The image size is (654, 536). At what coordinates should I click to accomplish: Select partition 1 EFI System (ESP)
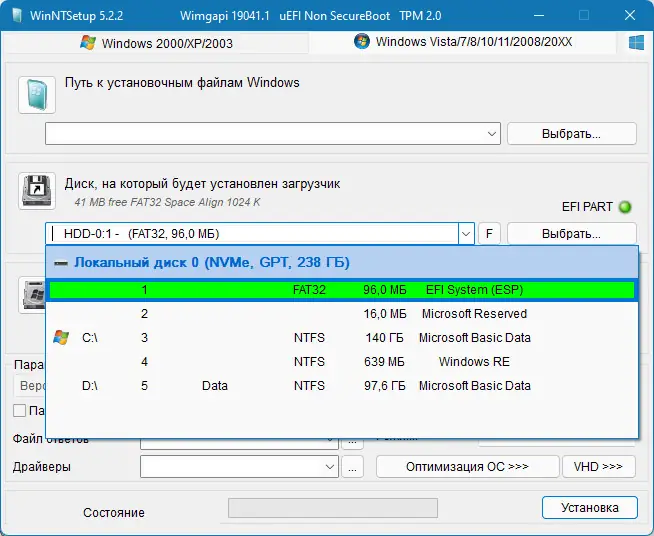point(342,290)
